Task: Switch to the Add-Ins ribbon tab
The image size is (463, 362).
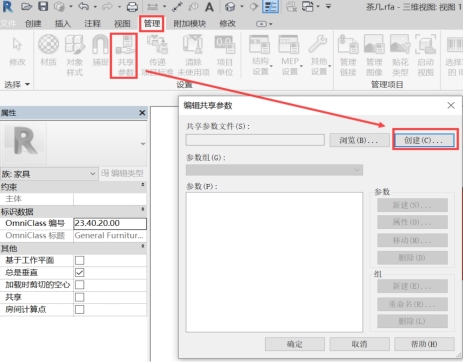Action: click(x=189, y=24)
